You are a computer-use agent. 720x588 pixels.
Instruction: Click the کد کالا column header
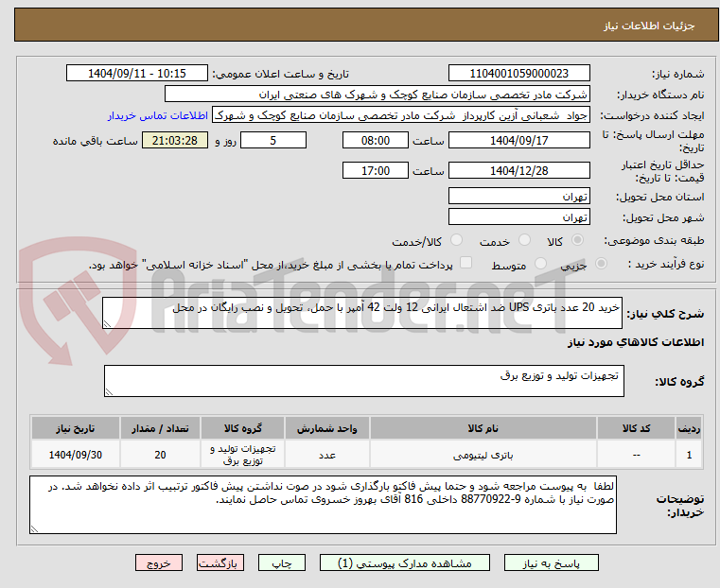[x=636, y=428]
